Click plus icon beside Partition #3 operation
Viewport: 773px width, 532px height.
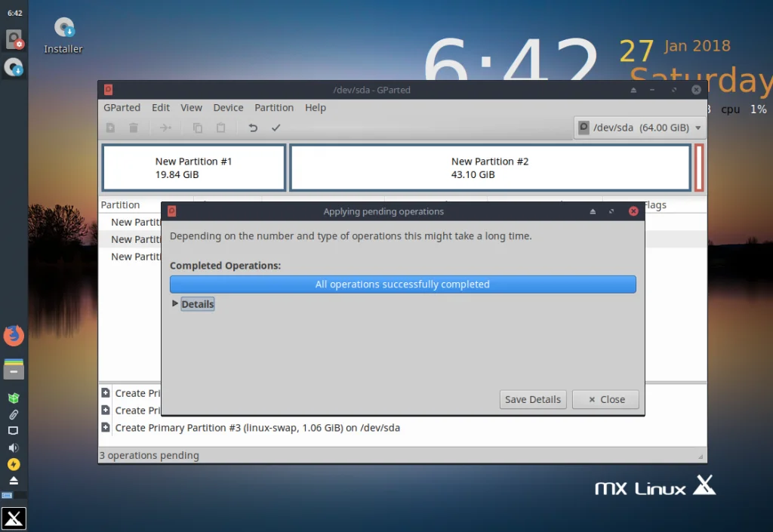[106, 428]
